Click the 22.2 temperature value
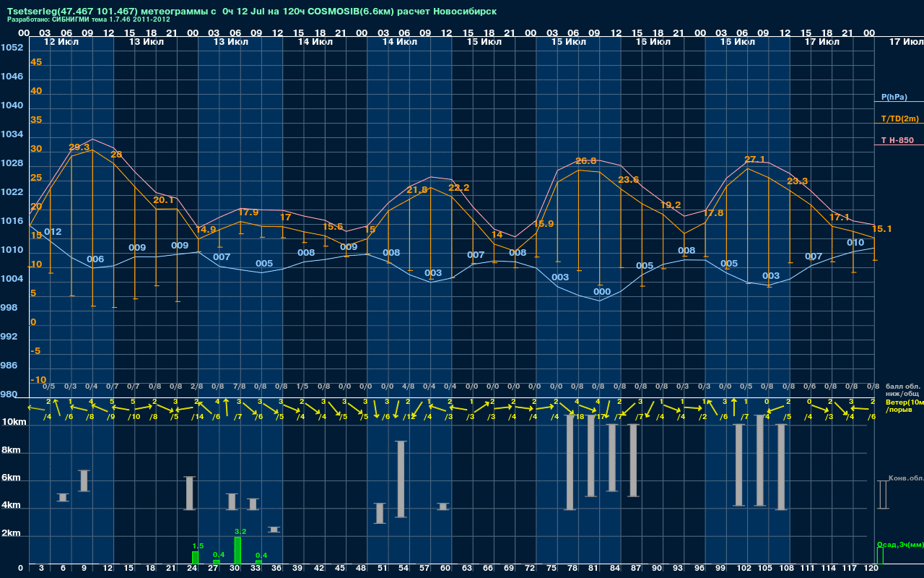Image resolution: width=924 pixels, height=578 pixels. [459, 188]
